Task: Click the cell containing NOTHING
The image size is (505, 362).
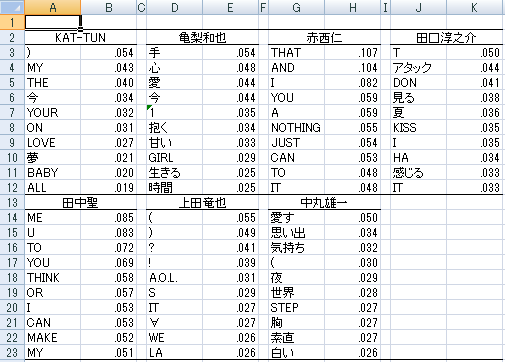Action: [296, 127]
